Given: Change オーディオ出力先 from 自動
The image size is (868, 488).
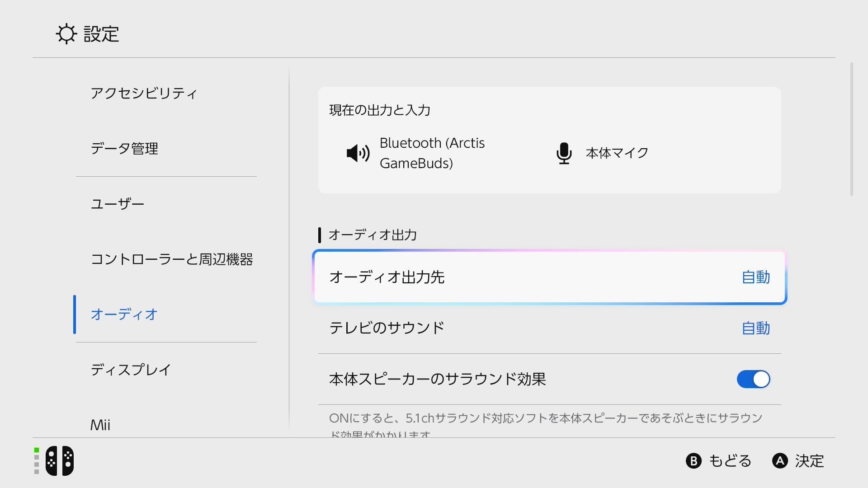Looking at the screenshot, I should click(x=755, y=278).
